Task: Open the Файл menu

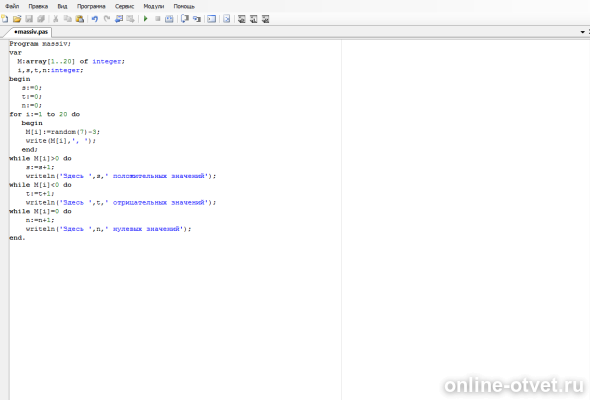Action: point(12,6)
